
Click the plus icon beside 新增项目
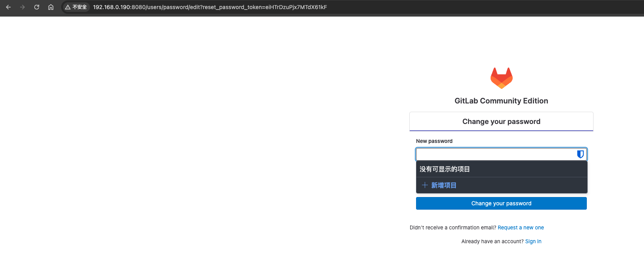click(x=425, y=185)
